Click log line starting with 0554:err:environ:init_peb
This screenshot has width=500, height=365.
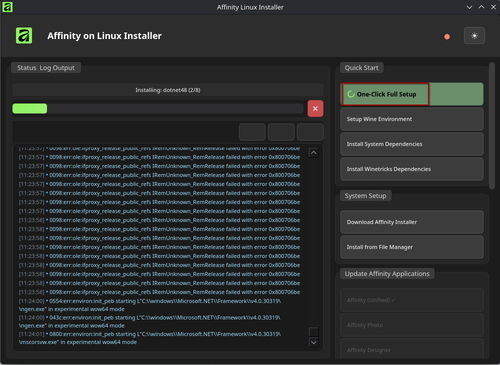[x=150, y=305]
